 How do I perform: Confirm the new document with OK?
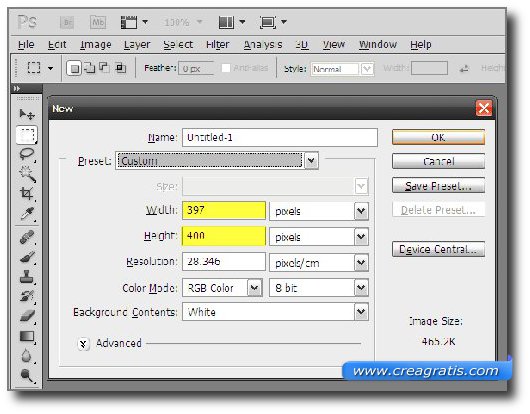click(x=438, y=137)
